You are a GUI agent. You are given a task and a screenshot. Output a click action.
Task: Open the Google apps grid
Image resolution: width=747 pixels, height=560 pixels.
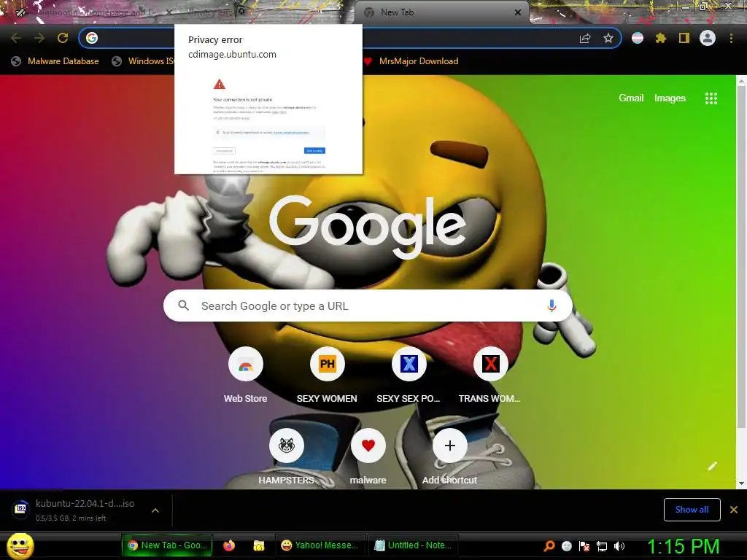(711, 98)
